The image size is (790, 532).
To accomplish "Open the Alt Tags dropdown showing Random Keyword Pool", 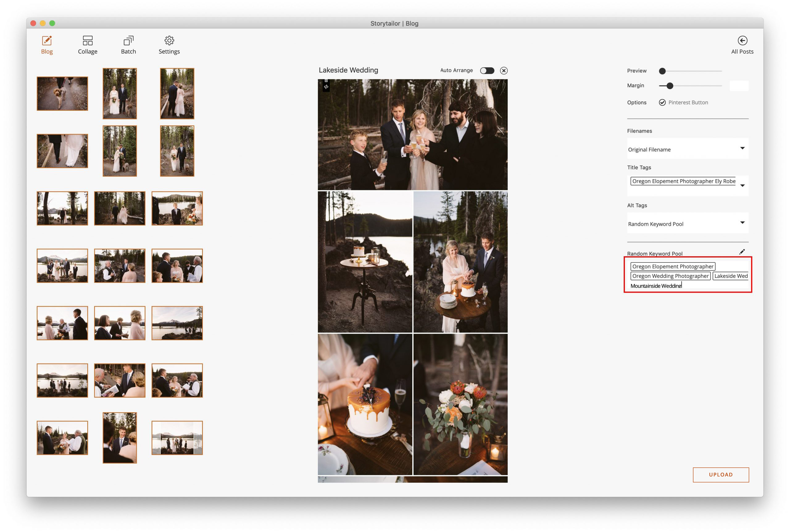I will (x=688, y=223).
